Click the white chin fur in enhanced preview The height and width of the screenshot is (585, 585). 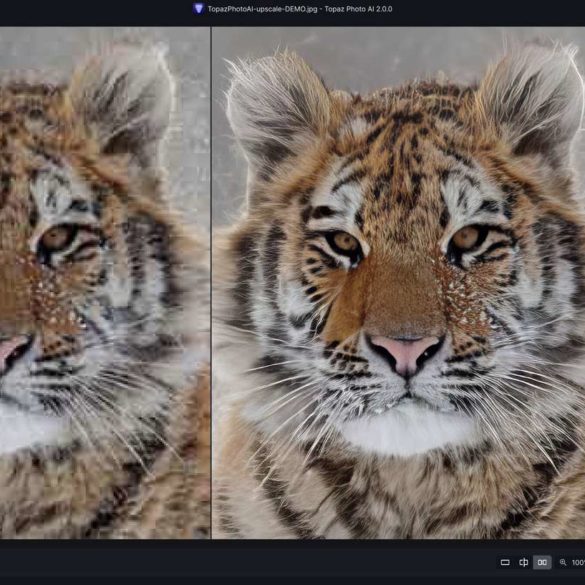409,429
